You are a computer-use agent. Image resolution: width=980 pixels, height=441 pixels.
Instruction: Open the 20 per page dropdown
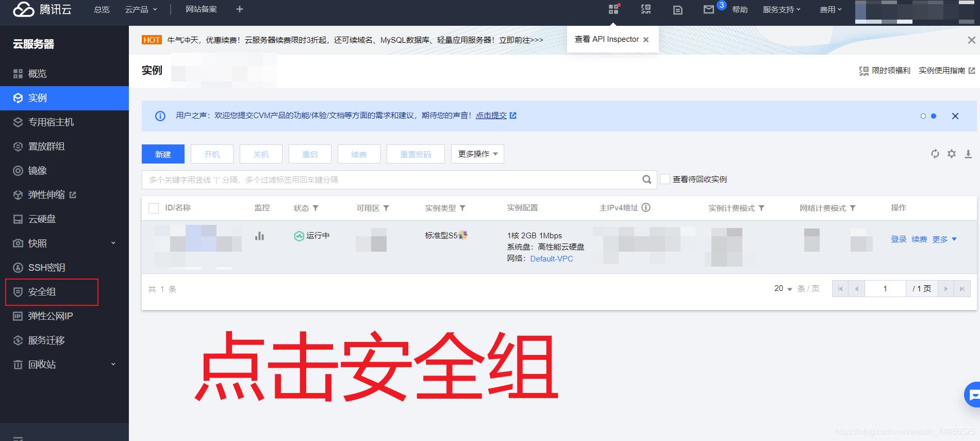[783, 289]
